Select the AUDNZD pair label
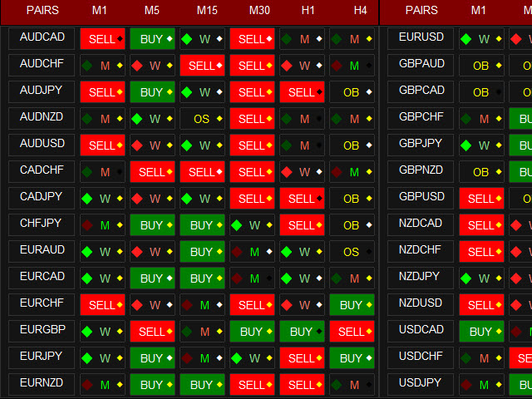The width and height of the screenshot is (532, 399). coord(42,118)
